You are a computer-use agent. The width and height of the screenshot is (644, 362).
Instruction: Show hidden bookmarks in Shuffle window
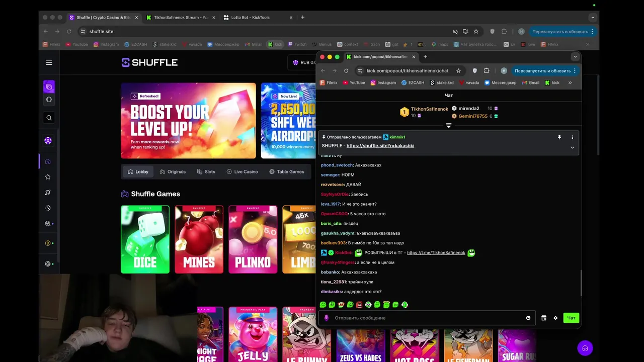[x=588, y=44]
